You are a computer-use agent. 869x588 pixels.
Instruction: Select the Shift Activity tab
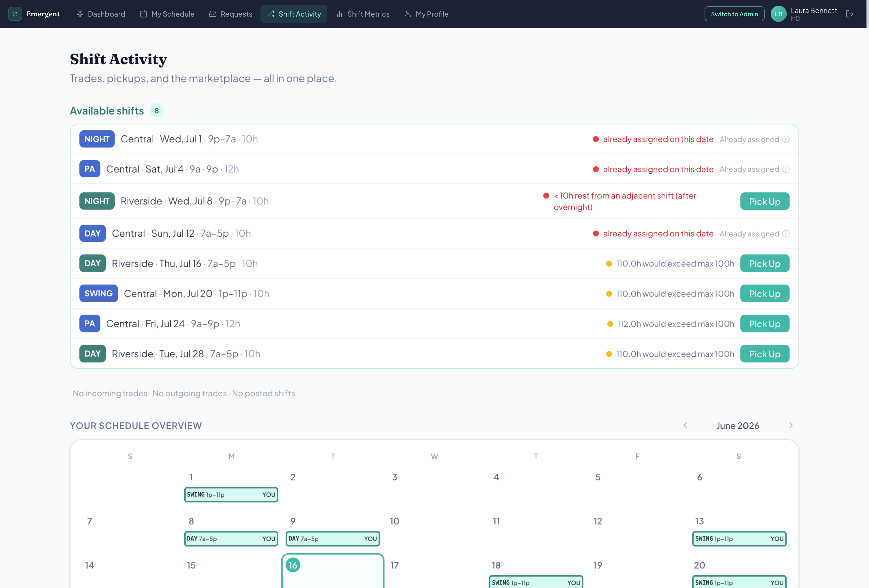(294, 14)
